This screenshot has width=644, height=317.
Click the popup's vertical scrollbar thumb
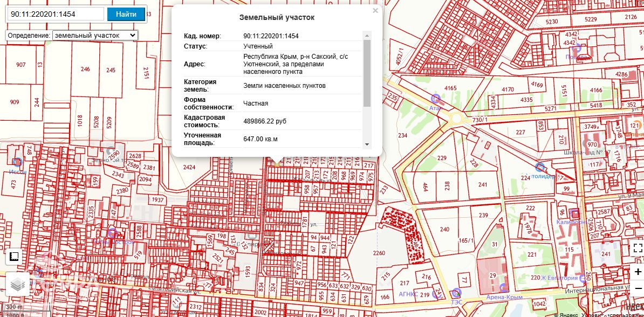(x=367, y=73)
